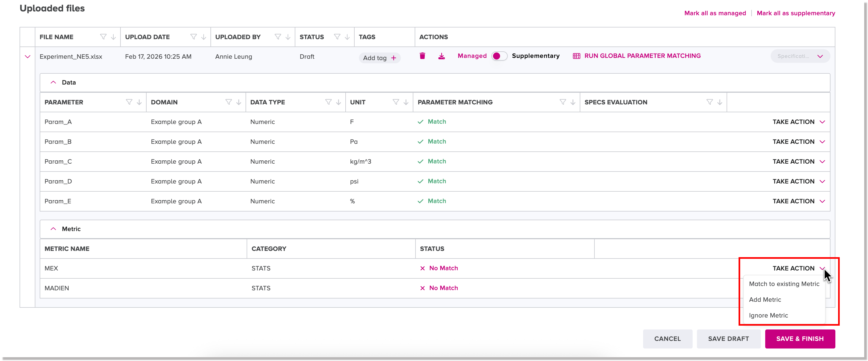Viewport: 868px width, 361px height.
Task: Collapse the Experiment_NE5.xlsx row
Action: click(28, 57)
